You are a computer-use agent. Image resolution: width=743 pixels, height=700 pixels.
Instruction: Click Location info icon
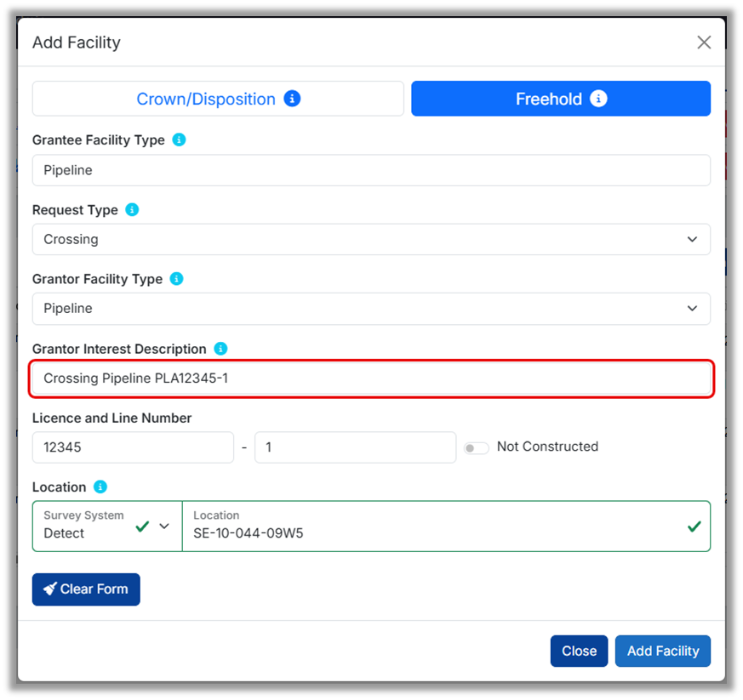(x=100, y=487)
